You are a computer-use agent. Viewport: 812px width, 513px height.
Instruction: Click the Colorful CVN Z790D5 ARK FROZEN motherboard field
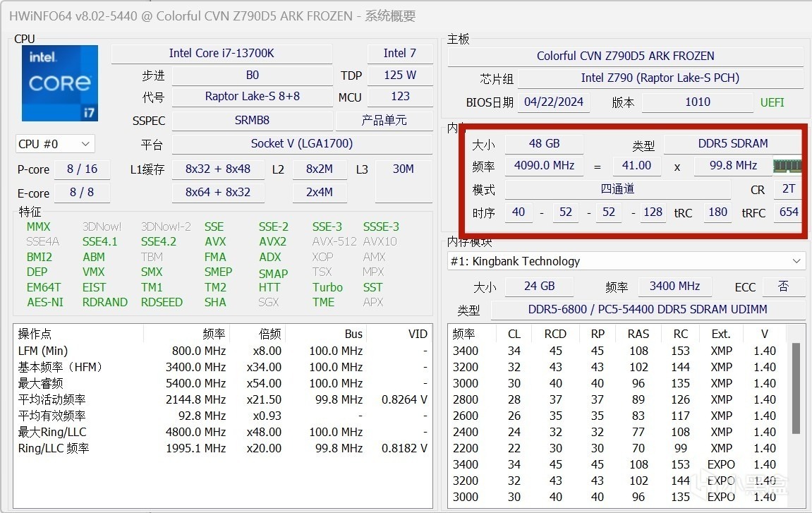click(626, 56)
